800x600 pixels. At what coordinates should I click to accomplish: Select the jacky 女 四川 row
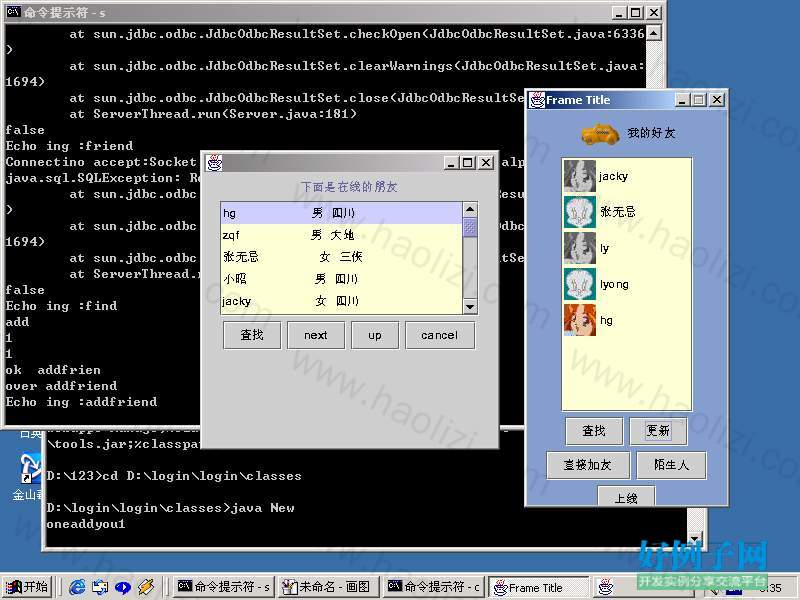click(x=342, y=301)
